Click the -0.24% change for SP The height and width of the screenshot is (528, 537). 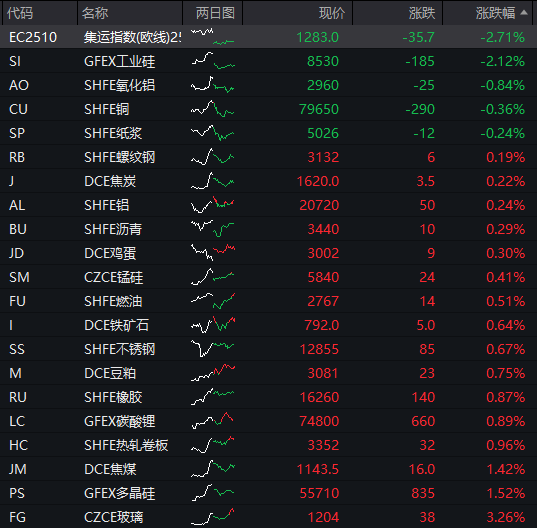[x=502, y=134]
